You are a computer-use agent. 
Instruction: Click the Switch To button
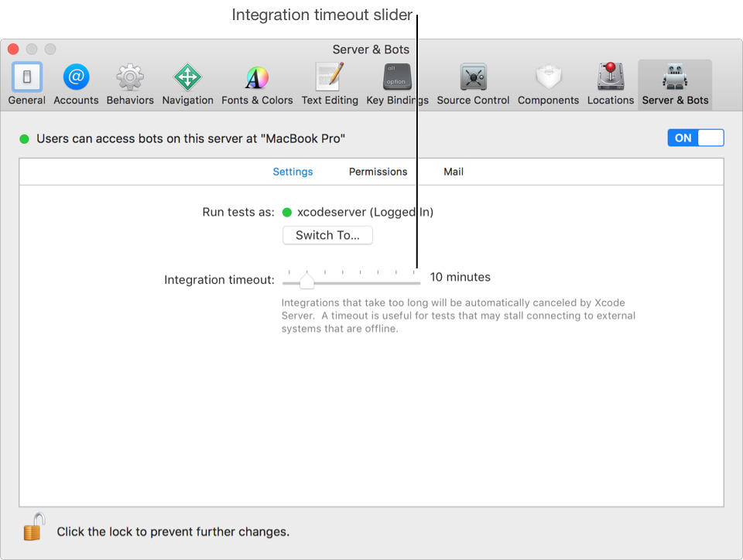[x=327, y=235]
